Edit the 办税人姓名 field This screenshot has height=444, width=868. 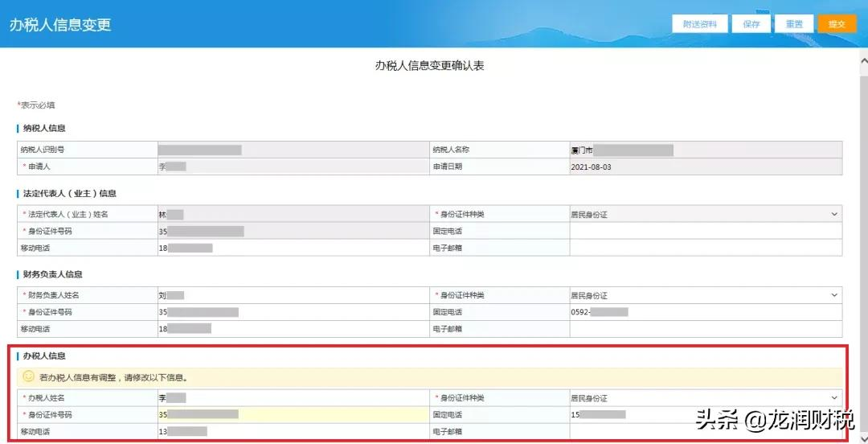[x=293, y=397]
